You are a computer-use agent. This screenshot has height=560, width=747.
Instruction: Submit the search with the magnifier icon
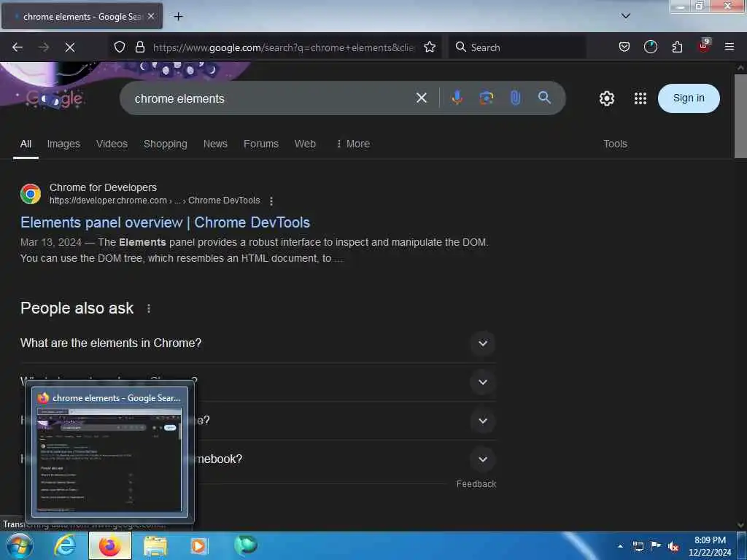click(x=544, y=98)
